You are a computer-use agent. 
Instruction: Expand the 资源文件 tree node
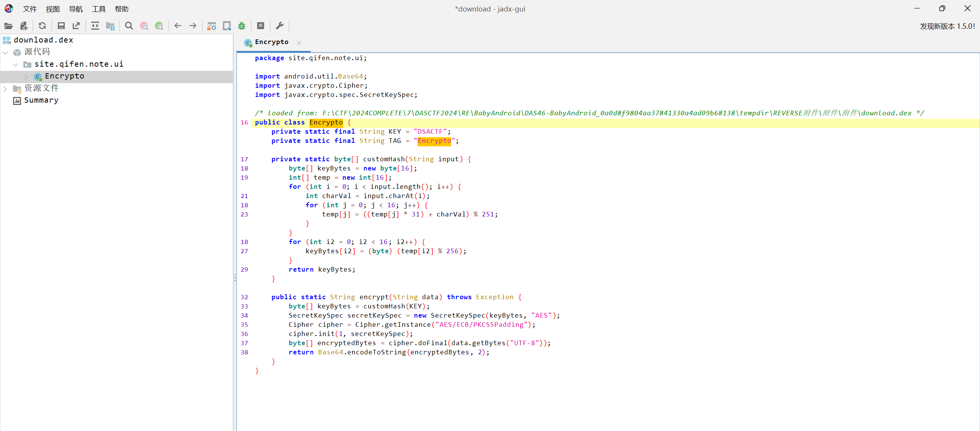click(x=5, y=88)
